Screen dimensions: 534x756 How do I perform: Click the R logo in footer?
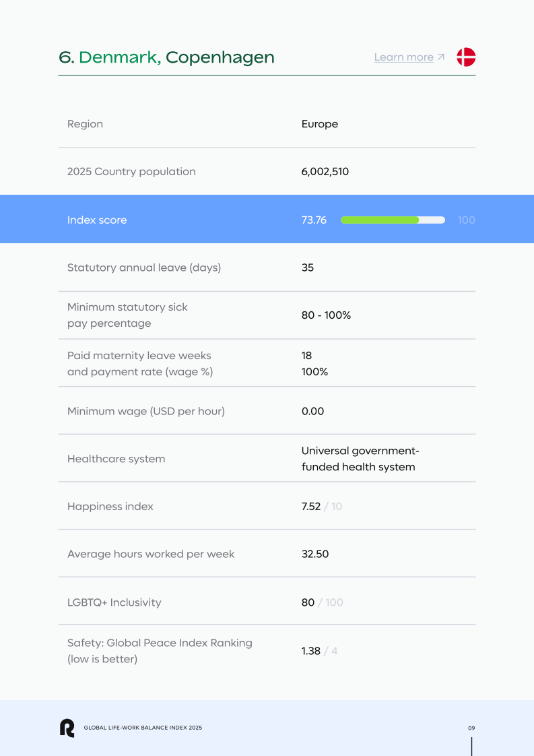(x=67, y=728)
